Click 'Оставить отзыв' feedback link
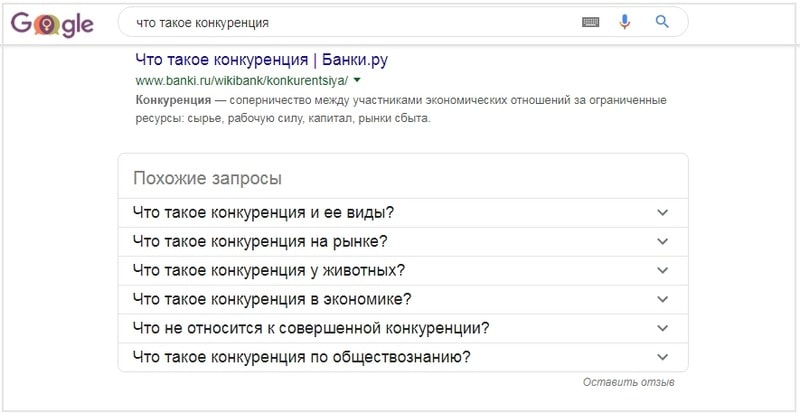 tap(629, 382)
